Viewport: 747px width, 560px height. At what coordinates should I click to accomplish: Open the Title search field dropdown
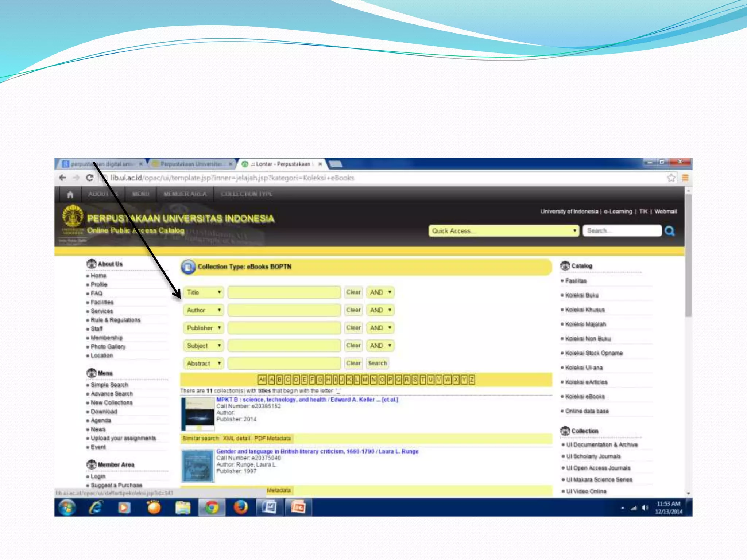(x=204, y=292)
